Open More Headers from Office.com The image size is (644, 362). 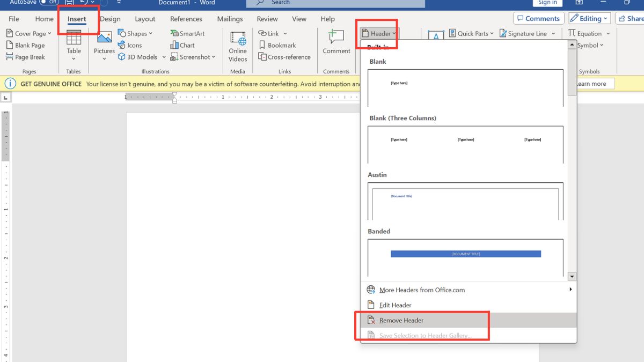[469, 290]
